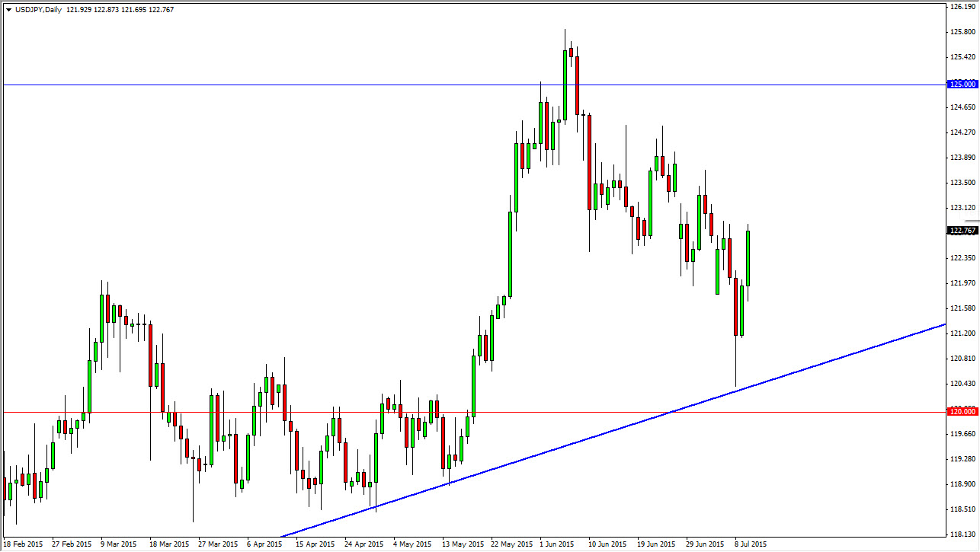Click the current price label 122.767
Viewport: 980px width, 552px height.
click(962, 231)
